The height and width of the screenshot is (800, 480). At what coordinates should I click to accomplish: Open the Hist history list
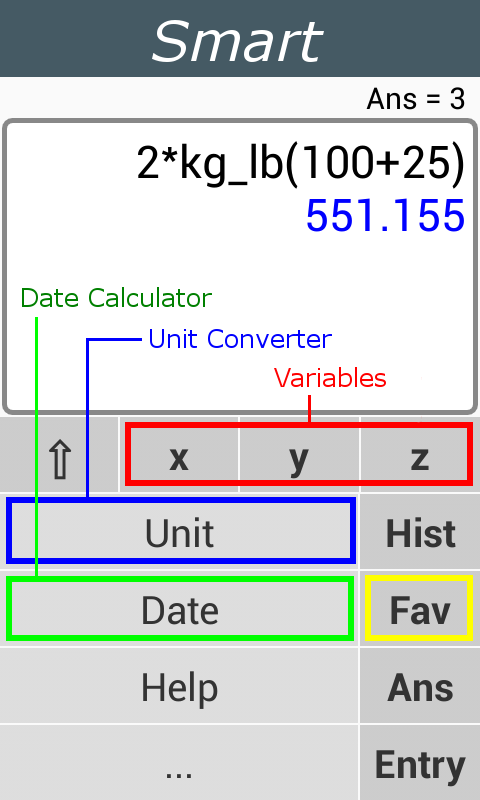pyautogui.click(x=420, y=532)
